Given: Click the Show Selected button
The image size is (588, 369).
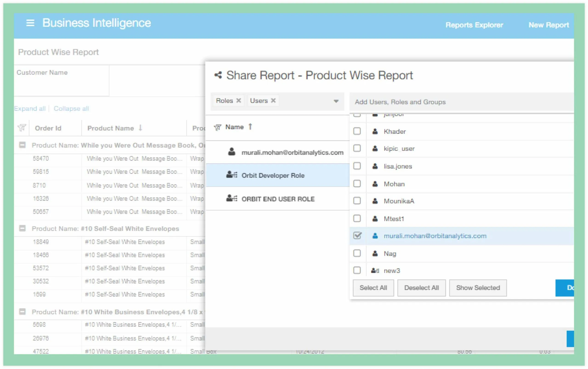Looking at the screenshot, I should pyautogui.click(x=478, y=288).
